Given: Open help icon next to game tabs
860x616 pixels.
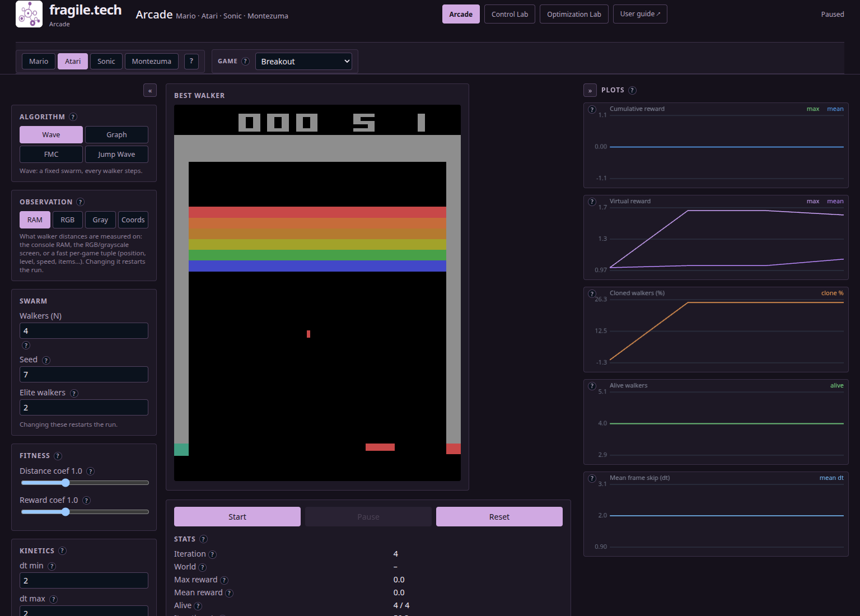Looking at the screenshot, I should [x=191, y=61].
